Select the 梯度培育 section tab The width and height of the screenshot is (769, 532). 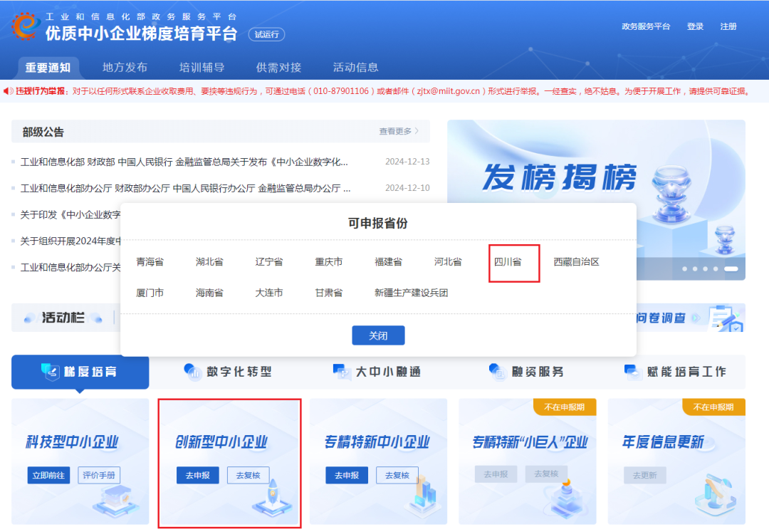(x=80, y=372)
